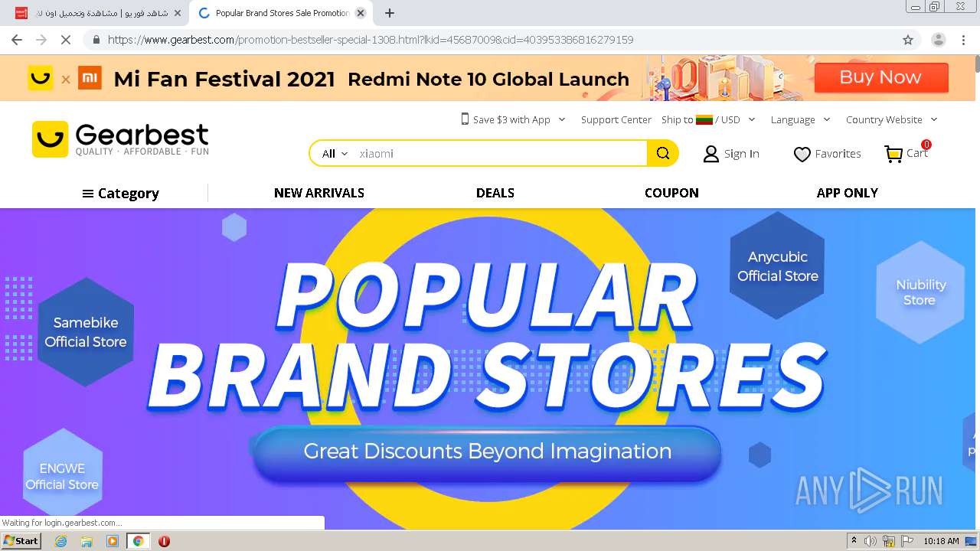Image resolution: width=980 pixels, height=551 pixels.
Task: Open ENGWE Official Store hexagon
Action: click(62, 476)
